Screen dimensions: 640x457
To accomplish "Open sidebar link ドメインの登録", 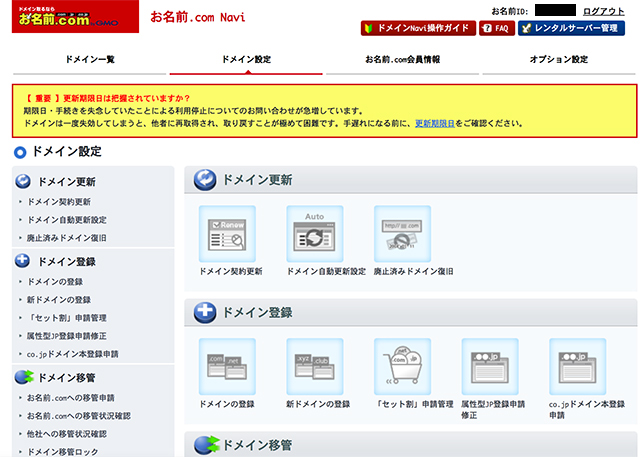I will [55, 282].
